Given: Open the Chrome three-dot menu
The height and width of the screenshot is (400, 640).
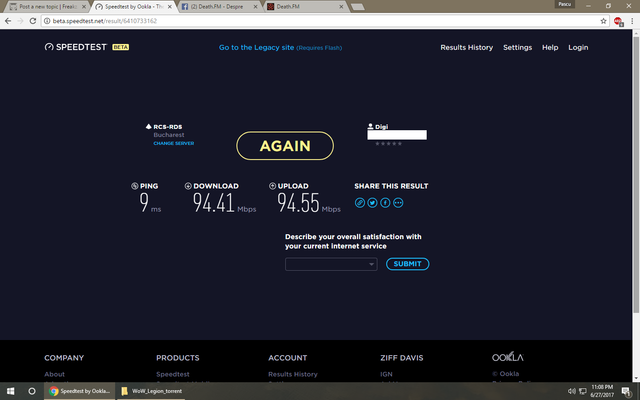Looking at the screenshot, I should pos(632,21).
